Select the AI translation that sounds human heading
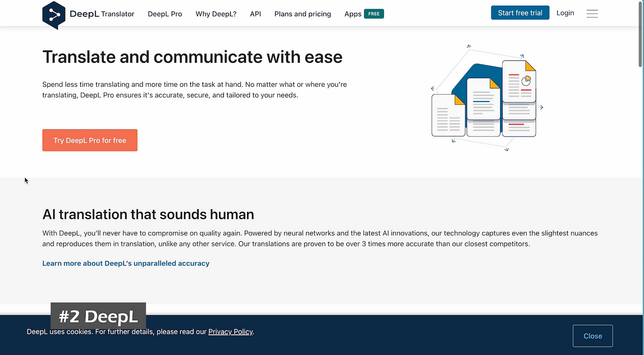Screen dimensions: 644x355 148,214
